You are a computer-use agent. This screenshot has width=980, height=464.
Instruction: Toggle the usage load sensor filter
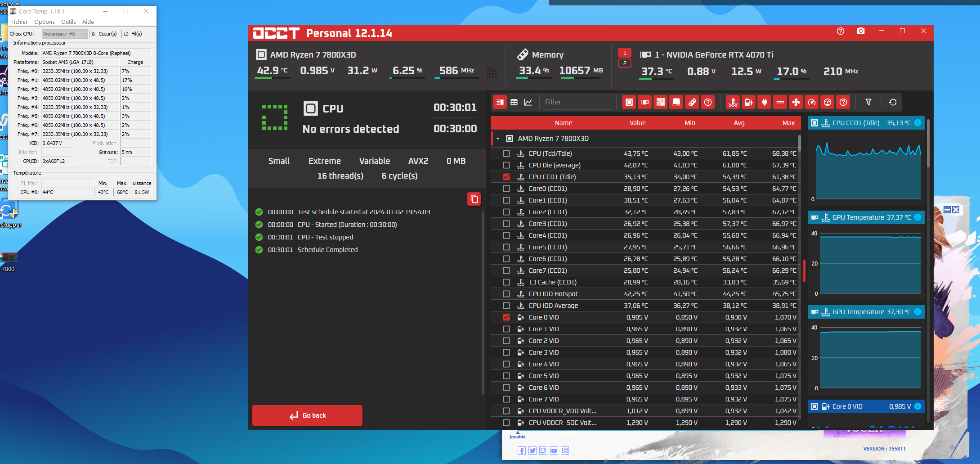(828, 102)
